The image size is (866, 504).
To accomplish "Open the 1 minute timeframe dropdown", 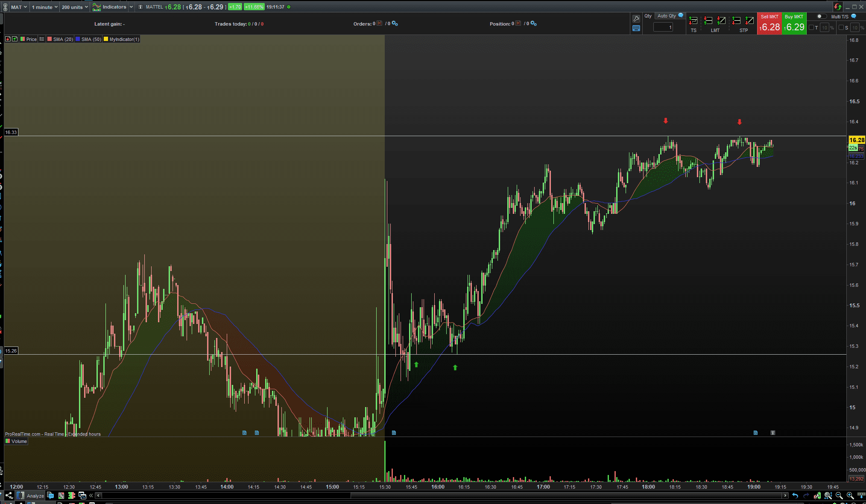I will click(x=44, y=7).
